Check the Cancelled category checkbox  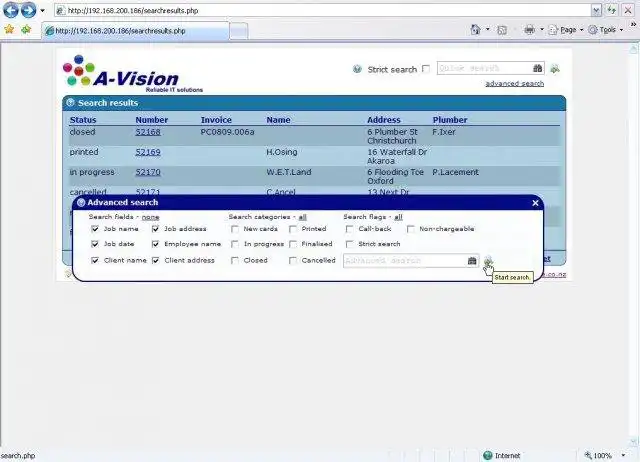coord(293,260)
